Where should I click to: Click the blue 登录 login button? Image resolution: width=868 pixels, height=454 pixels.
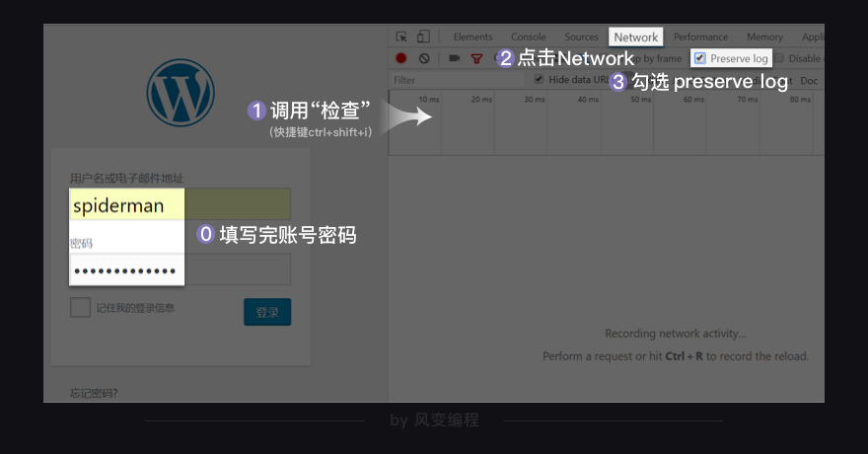[267, 312]
